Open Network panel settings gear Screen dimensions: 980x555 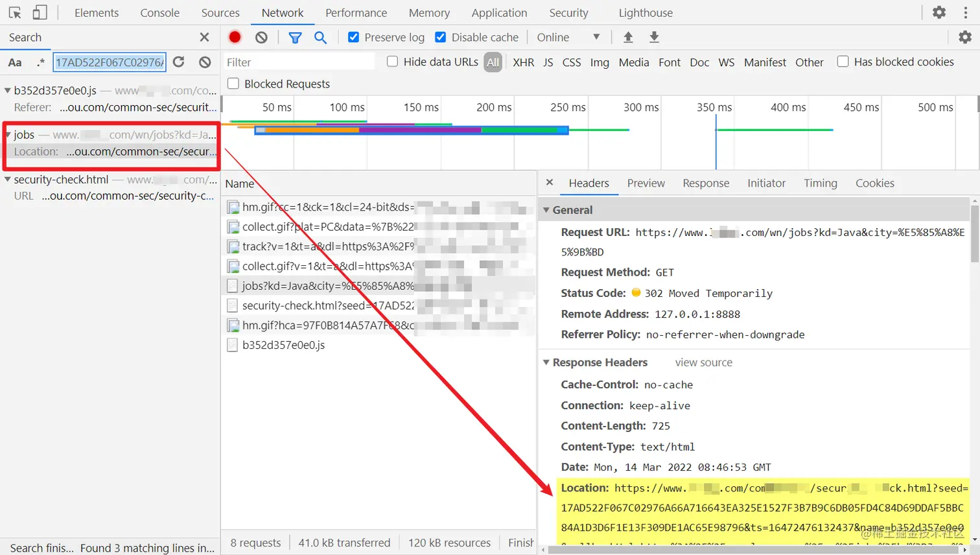[965, 37]
